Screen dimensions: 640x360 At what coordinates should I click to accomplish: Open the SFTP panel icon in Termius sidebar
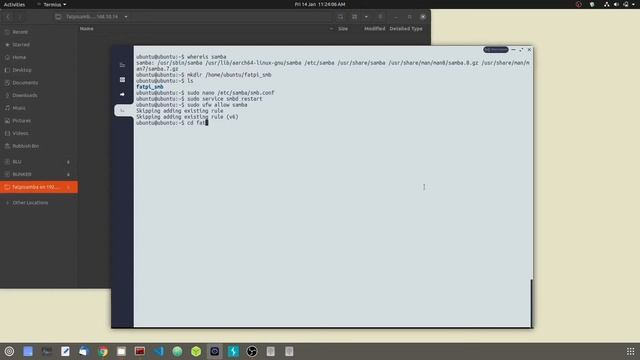[x=122, y=80]
